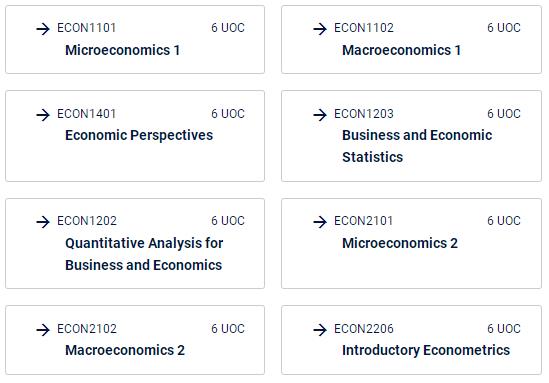Select the arrow icon next to ECON1401
This screenshot has width=549, height=383.
[x=43, y=114]
